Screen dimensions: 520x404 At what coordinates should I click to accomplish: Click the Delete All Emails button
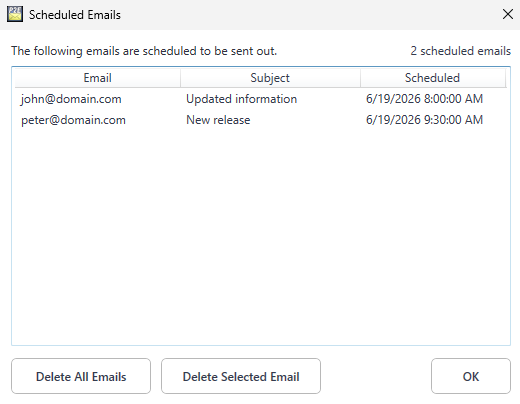(x=81, y=376)
